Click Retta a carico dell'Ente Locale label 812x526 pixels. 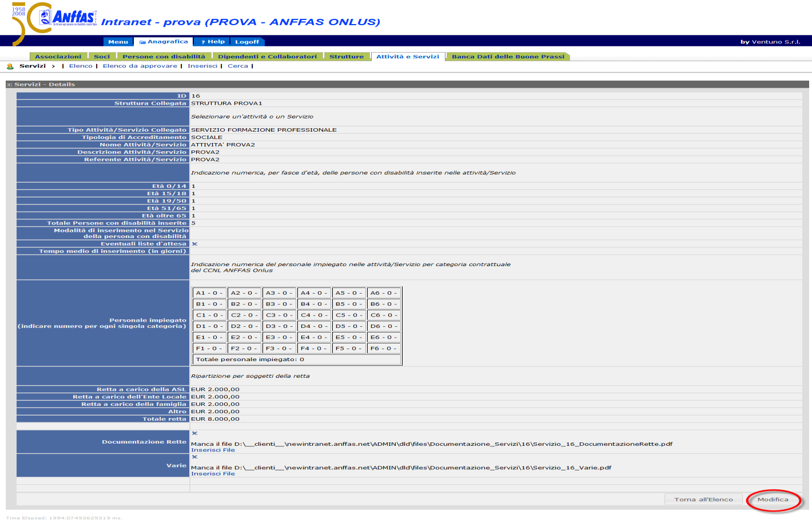pos(129,397)
